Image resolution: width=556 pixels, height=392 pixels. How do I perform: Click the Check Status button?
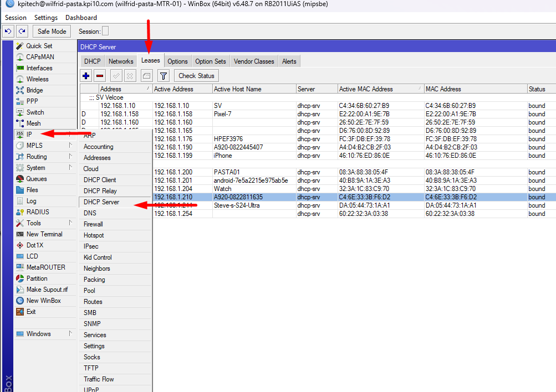click(x=196, y=76)
